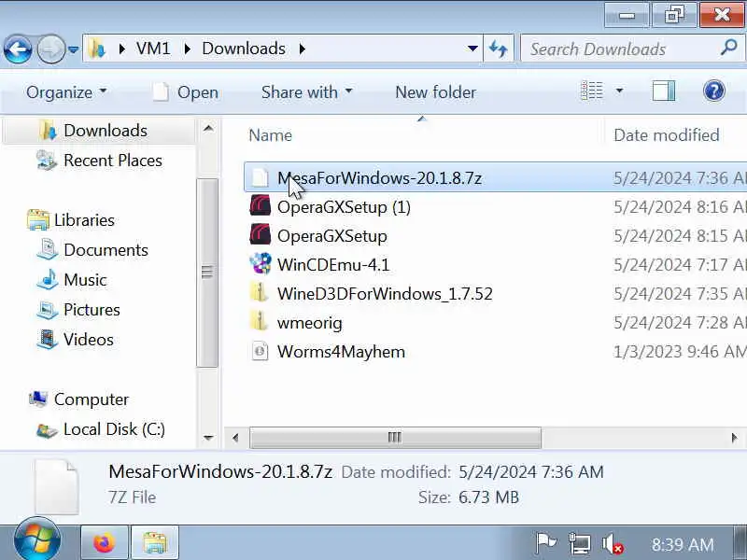Select Downloads in the address breadcrumb
The width and height of the screenshot is (747, 560).
(x=244, y=49)
